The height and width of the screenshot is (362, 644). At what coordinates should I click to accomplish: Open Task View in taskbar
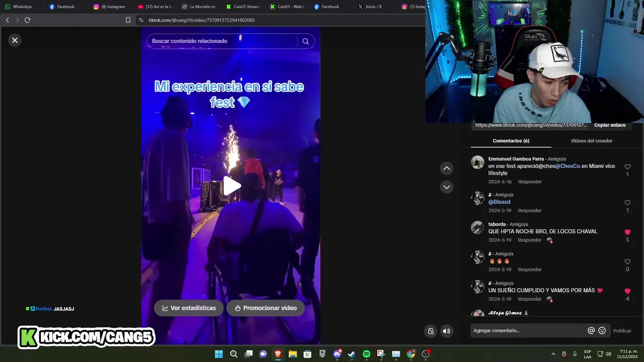pyautogui.click(x=249, y=354)
